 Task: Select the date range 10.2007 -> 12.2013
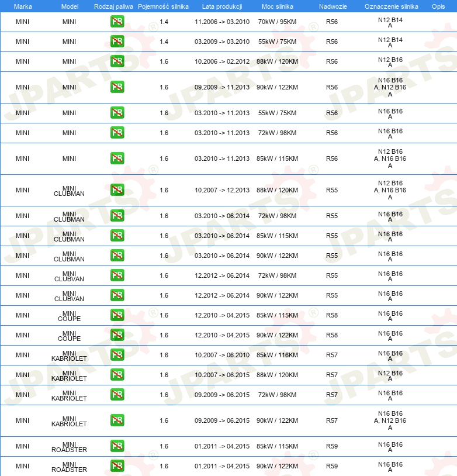click(222, 190)
